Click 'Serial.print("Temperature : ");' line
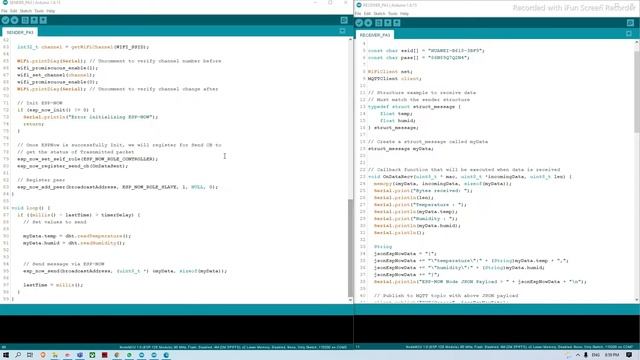Screen dimensions: 640x360 tap(420, 204)
